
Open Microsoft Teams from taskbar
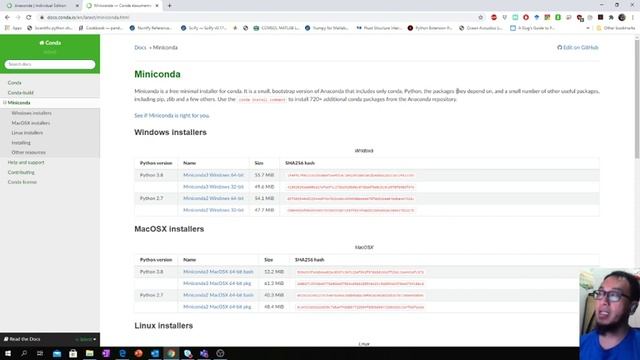204,353
